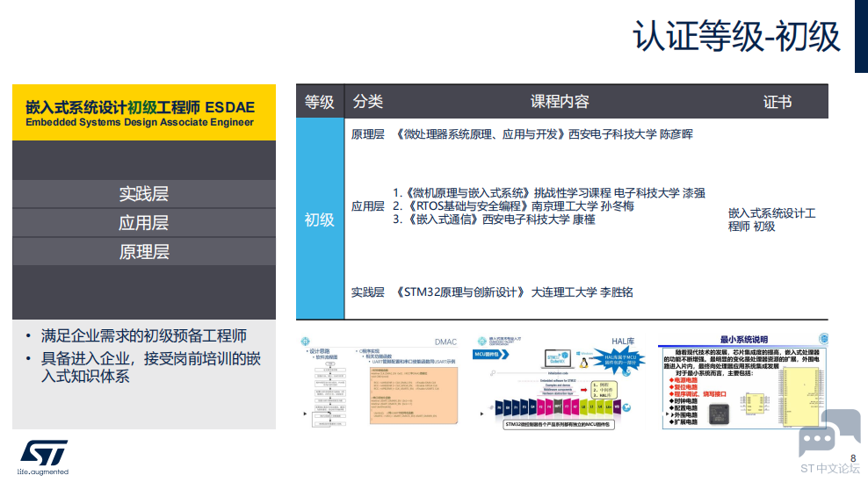Click the Embedded Systems Design Associate Engineer subtitle

tap(140, 122)
